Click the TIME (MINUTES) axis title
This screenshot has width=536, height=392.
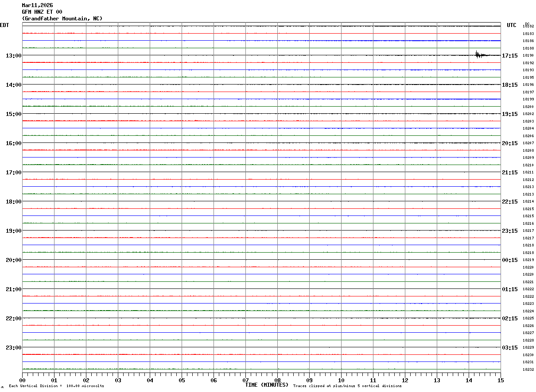(267, 385)
